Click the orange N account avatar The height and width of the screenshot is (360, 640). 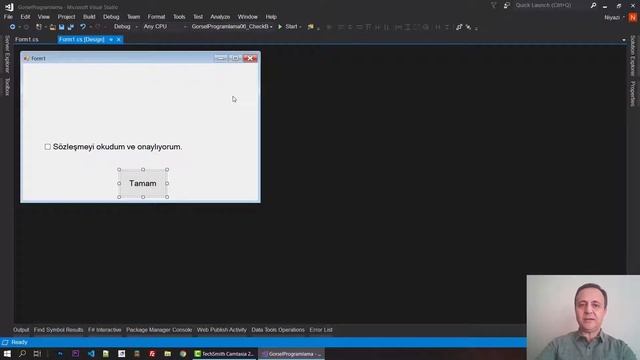click(633, 18)
